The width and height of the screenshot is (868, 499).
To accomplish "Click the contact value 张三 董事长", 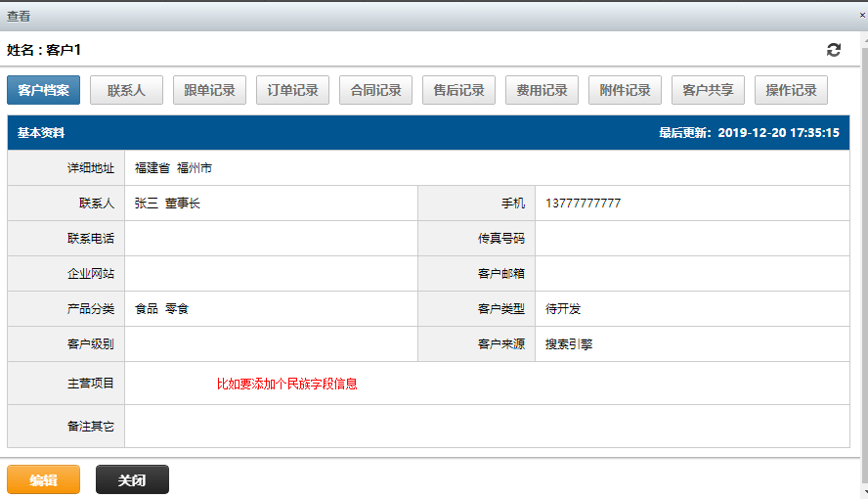I will click(167, 204).
